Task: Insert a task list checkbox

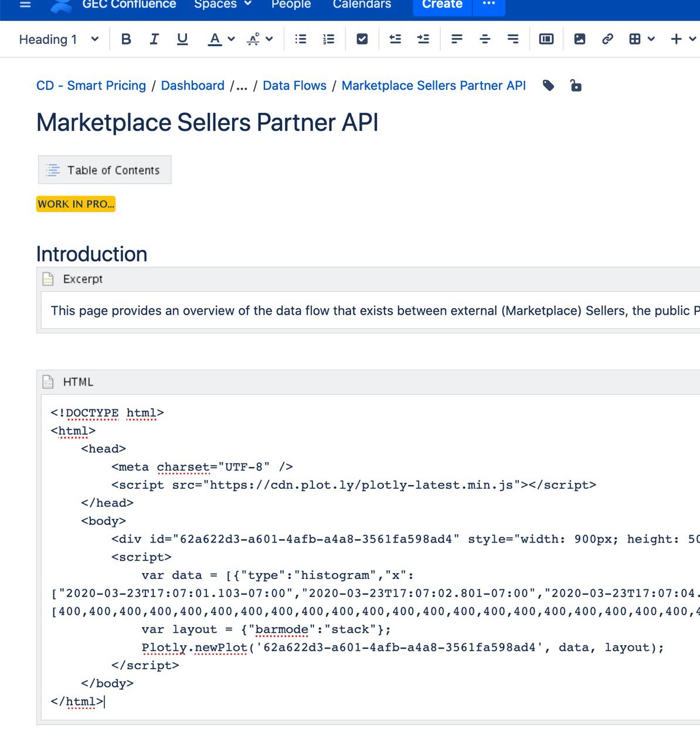Action: click(x=362, y=39)
